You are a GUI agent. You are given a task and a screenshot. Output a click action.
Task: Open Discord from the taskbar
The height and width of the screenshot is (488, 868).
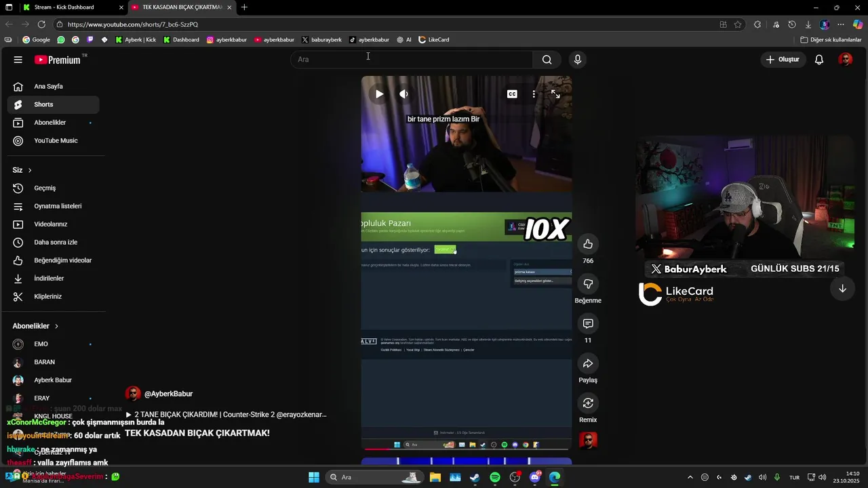pos(535,477)
